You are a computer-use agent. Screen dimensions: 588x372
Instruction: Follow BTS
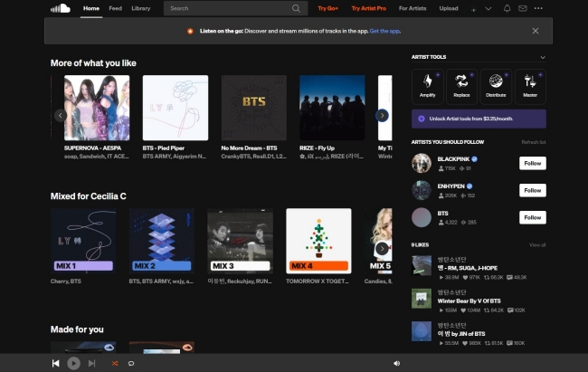pos(533,217)
